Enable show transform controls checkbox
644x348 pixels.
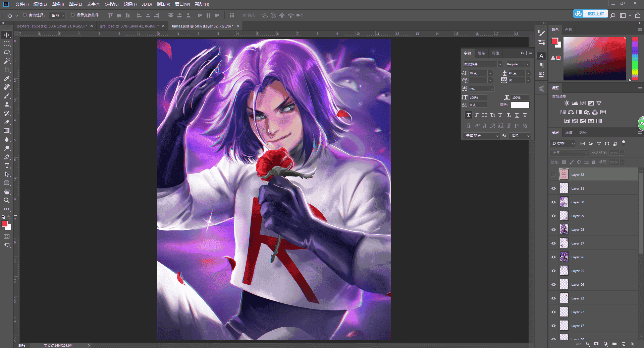click(73, 15)
